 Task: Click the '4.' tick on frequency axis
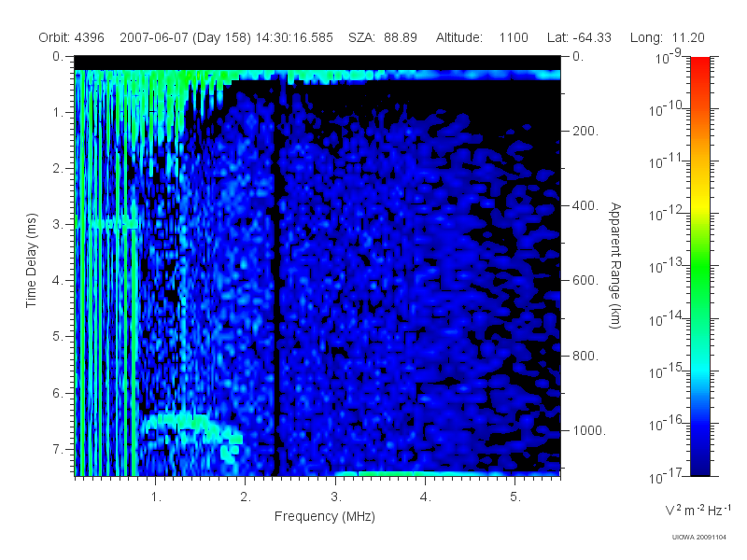pos(426,497)
